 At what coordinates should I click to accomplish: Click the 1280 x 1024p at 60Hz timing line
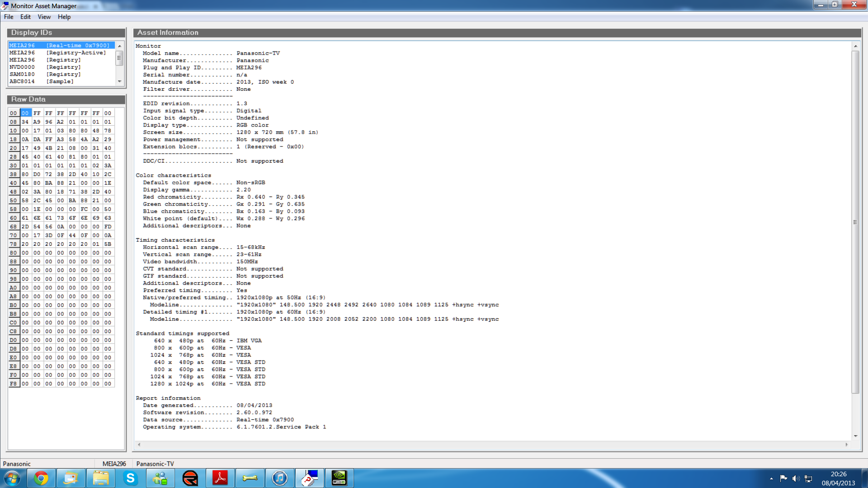[x=208, y=384]
